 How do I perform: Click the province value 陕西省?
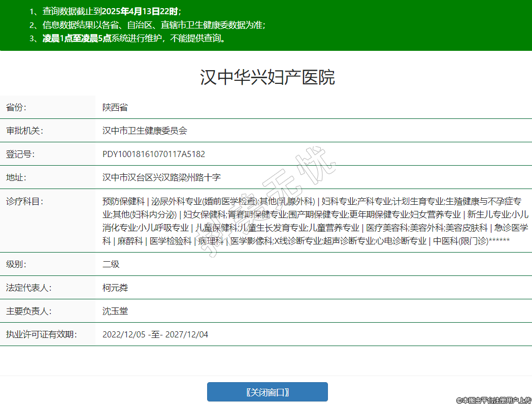[x=115, y=107]
